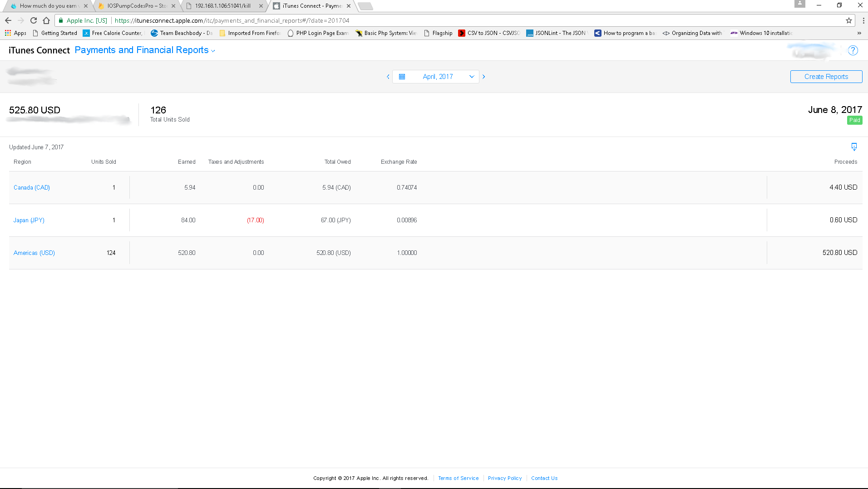Select the 520.80 USD proceeds value
The height and width of the screenshot is (489, 868).
pyautogui.click(x=840, y=253)
